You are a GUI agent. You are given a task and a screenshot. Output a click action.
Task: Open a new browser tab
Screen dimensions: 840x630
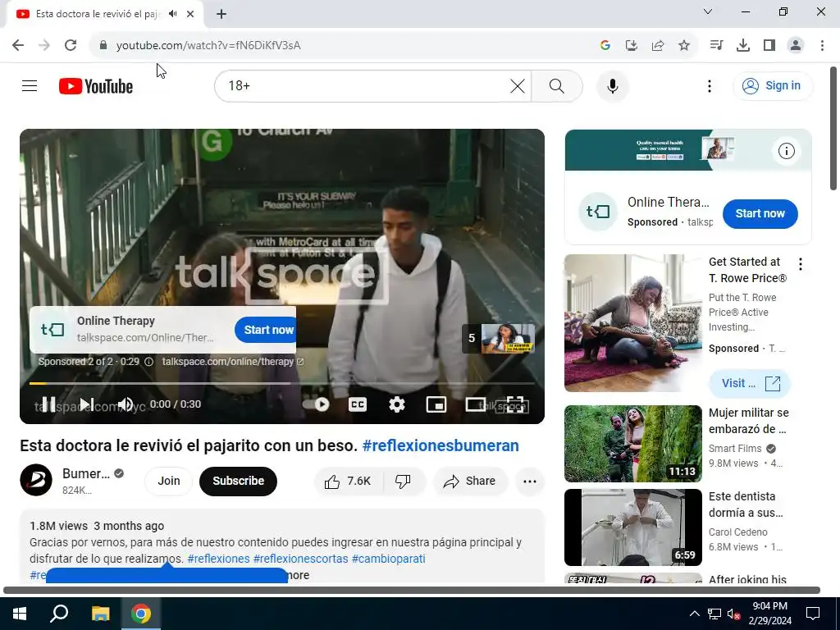click(x=221, y=14)
